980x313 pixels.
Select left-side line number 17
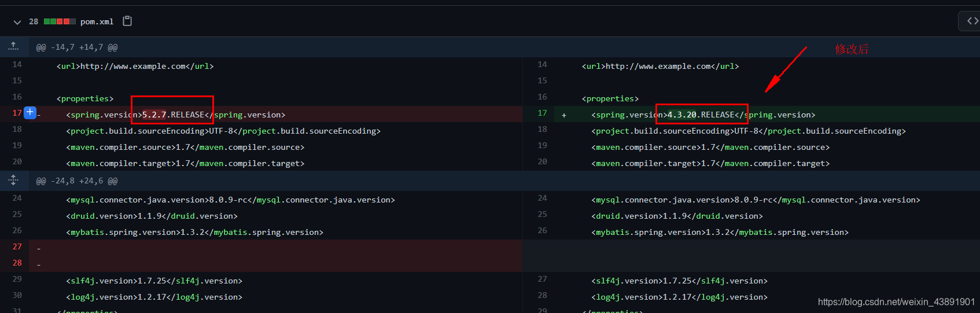[17, 113]
